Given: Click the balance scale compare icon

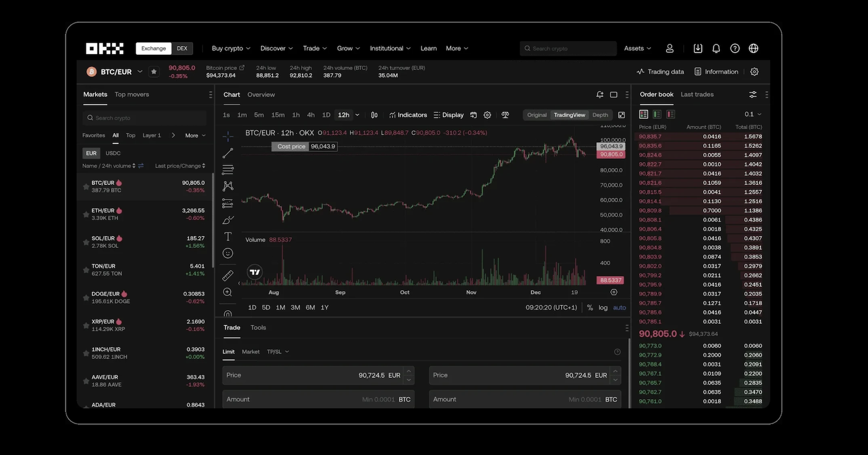Looking at the screenshot, I should click(505, 115).
